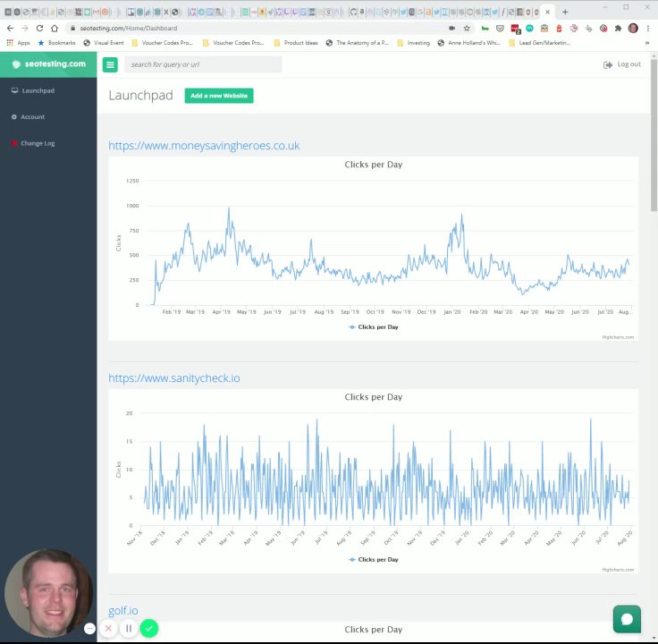Open the Anne Holland's Whi... bookmark
Screen dimensions: 658x644
point(469,43)
